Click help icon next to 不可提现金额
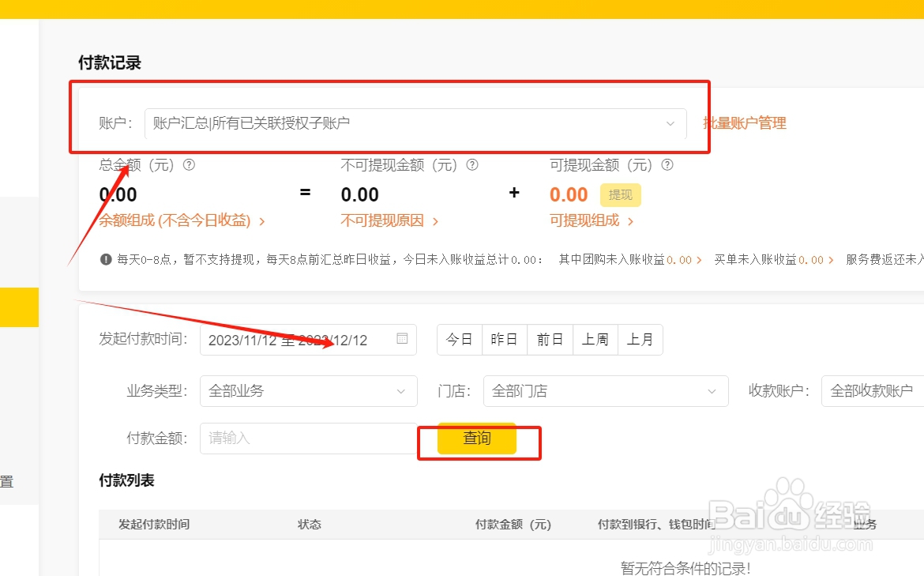 [472, 165]
